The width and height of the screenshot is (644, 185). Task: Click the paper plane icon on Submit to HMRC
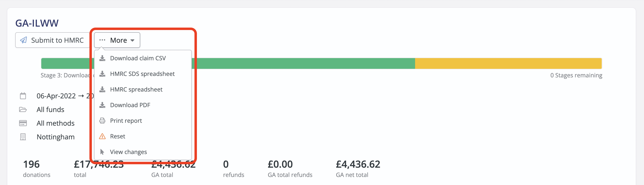tap(23, 40)
